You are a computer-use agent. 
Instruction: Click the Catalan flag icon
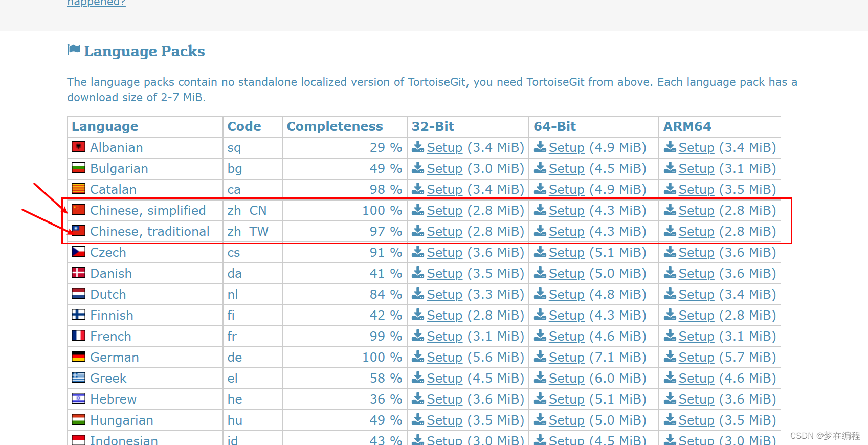[78, 189]
